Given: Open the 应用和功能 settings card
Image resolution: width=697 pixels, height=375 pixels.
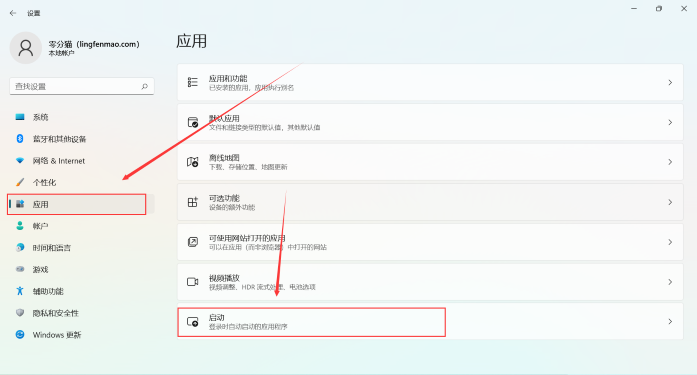Looking at the screenshot, I should 430,82.
